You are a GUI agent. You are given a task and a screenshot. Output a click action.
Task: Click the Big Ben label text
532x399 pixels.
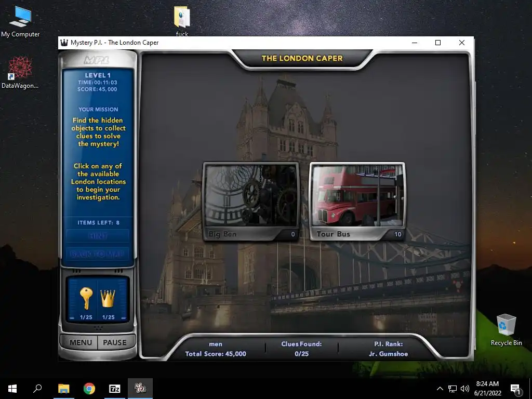click(222, 234)
